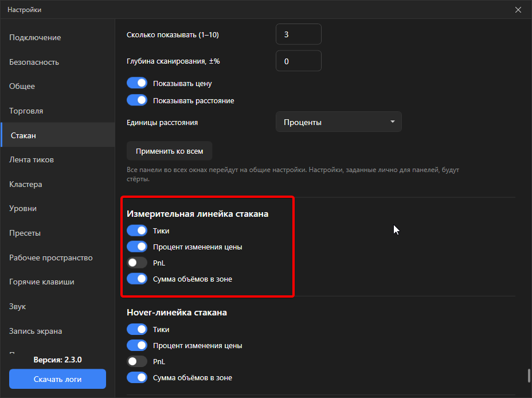Toggle Тики under Hover-линейка стакана
The image size is (532, 398).
click(x=137, y=329)
